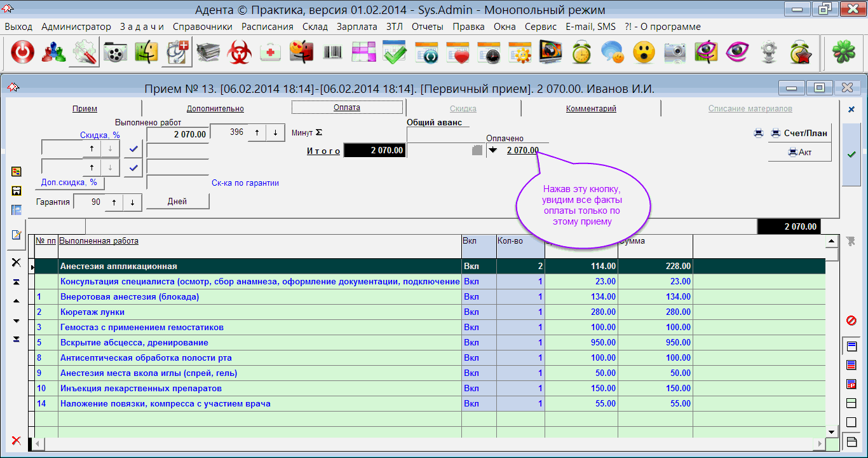Click the barcode icon in toolbar

pyautogui.click(x=332, y=53)
